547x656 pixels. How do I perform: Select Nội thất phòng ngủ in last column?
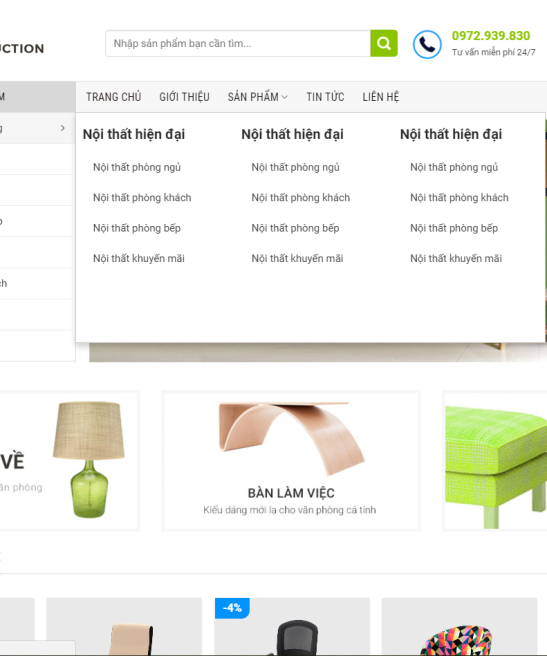pos(454,167)
